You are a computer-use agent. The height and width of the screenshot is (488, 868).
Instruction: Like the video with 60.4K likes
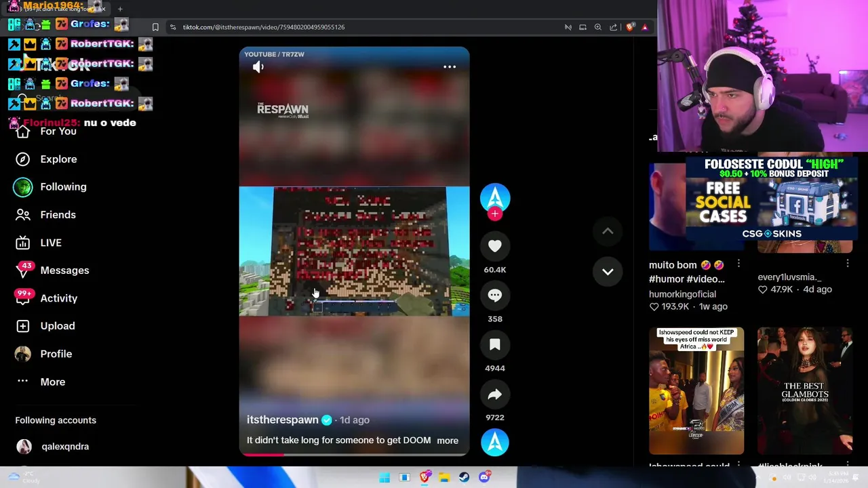click(x=495, y=246)
